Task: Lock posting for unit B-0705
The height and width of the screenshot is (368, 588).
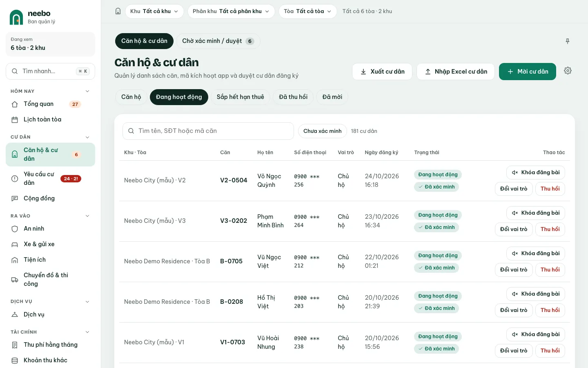Action: (x=536, y=254)
